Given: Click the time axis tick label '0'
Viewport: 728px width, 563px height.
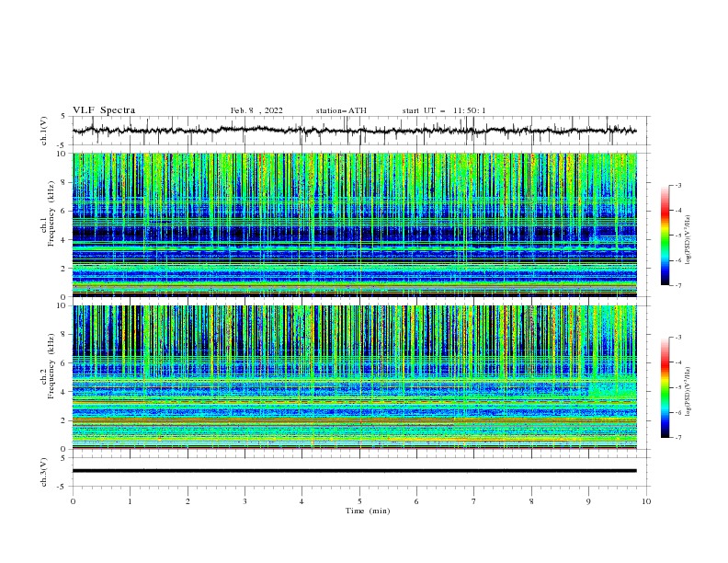Looking at the screenshot, I should (x=73, y=501).
